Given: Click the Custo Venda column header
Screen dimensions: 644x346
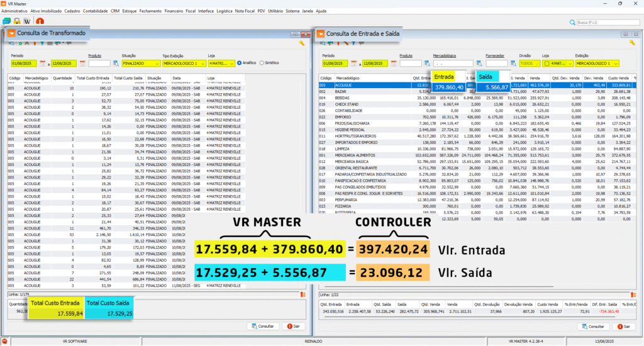Looking at the screenshot, I should point(619,78).
